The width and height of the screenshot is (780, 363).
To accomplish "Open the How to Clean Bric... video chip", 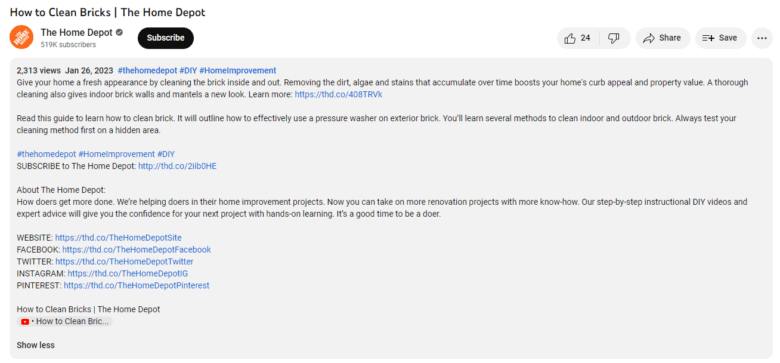I will 65,321.
